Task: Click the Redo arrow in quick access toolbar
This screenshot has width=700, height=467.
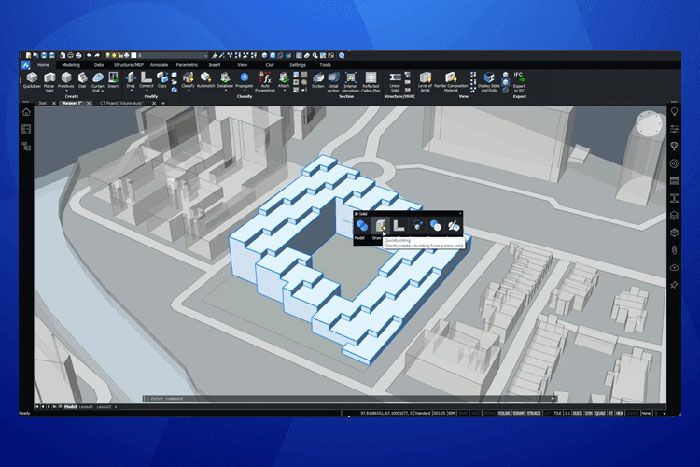Action: [97, 55]
